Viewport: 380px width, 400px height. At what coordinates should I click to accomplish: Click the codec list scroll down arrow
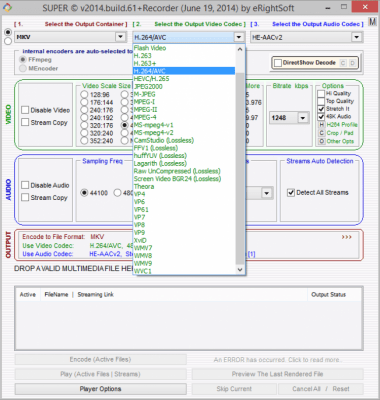[x=240, y=269]
